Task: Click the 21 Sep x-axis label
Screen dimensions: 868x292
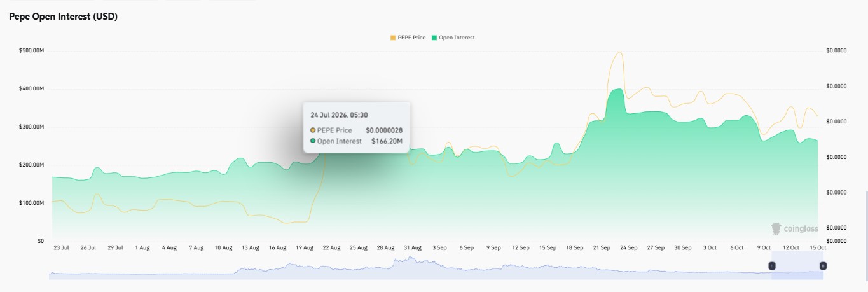Action: 602,247
